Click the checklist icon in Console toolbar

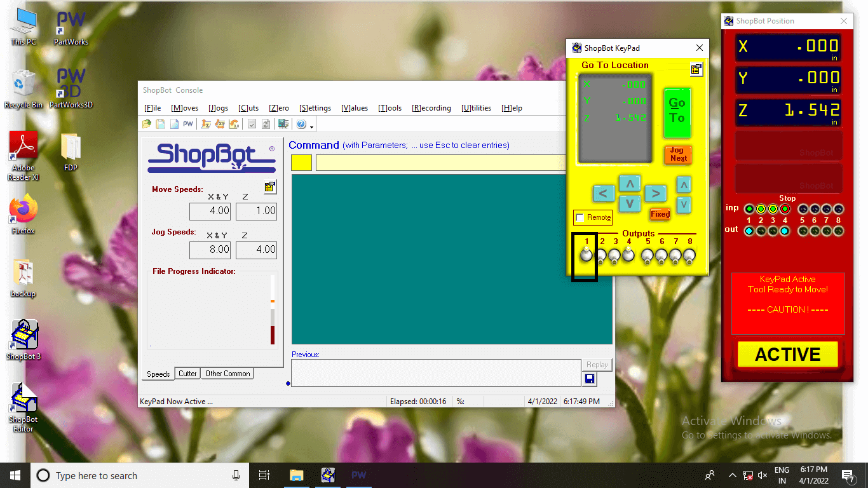click(252, 124)
